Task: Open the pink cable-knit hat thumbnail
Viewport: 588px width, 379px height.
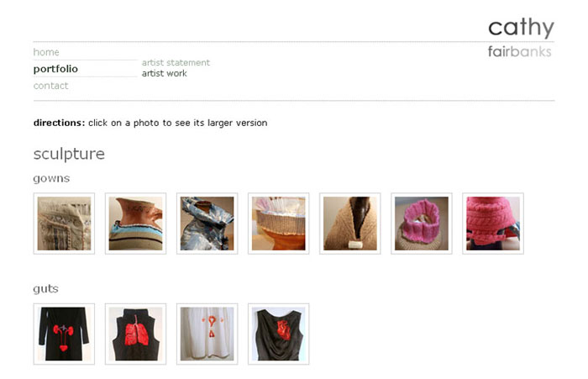Action: pos(493,224)
